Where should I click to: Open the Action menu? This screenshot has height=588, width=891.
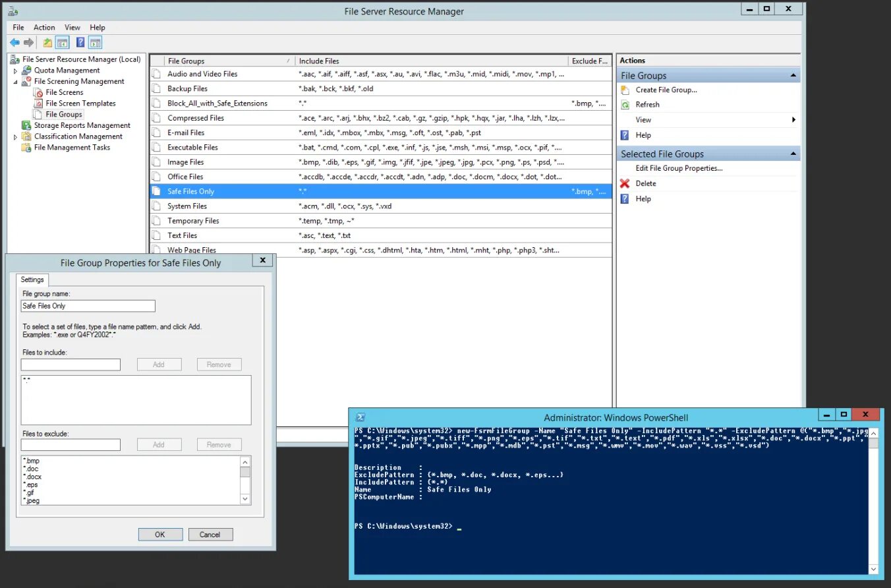[44, 28]
